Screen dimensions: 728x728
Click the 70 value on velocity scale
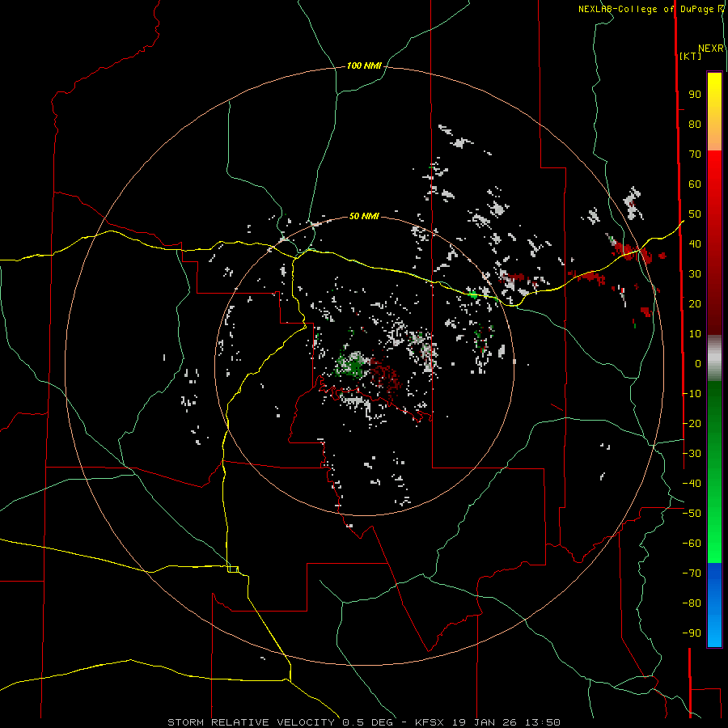point(695,154)
